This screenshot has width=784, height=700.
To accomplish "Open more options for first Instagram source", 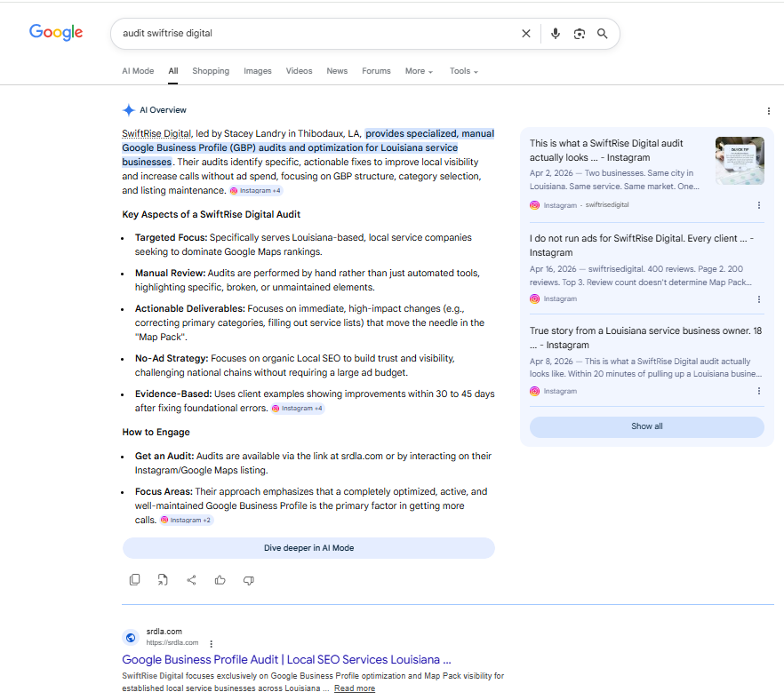I will 759,205.
